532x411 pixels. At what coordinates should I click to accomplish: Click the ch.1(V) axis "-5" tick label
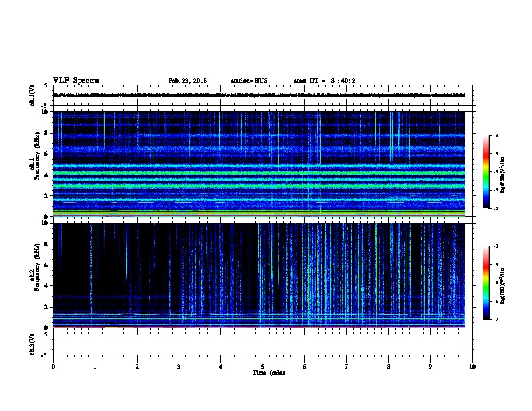coord(45,106)
